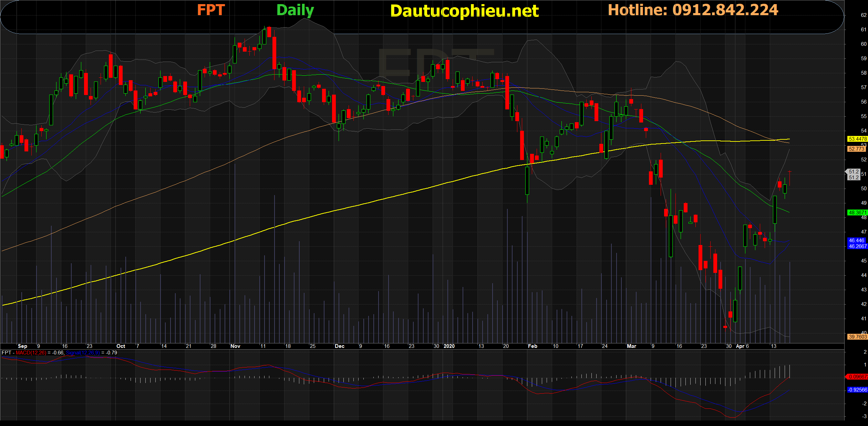868x426 pixels.
Task: Click the red 0.09667 MACD value tag
Action: 857,377
